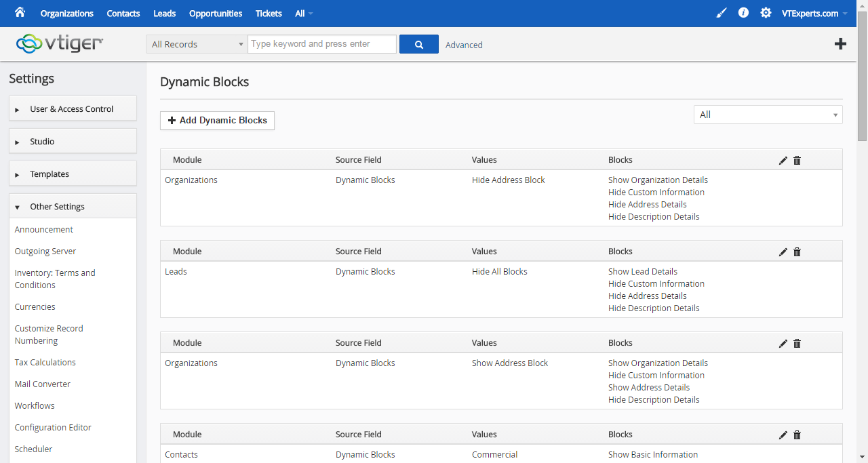
Task: Edit the Hide Address Block rule
Action: [783, 161]
